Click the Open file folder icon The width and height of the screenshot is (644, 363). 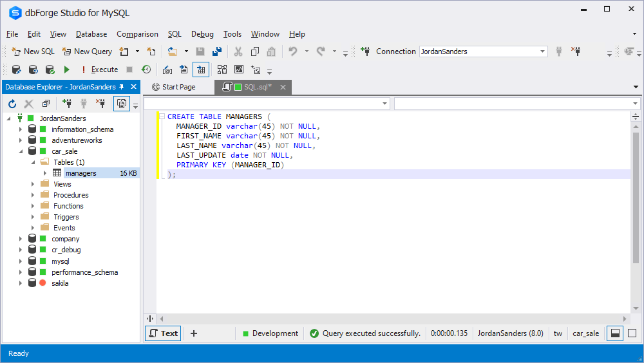point(173,51)
